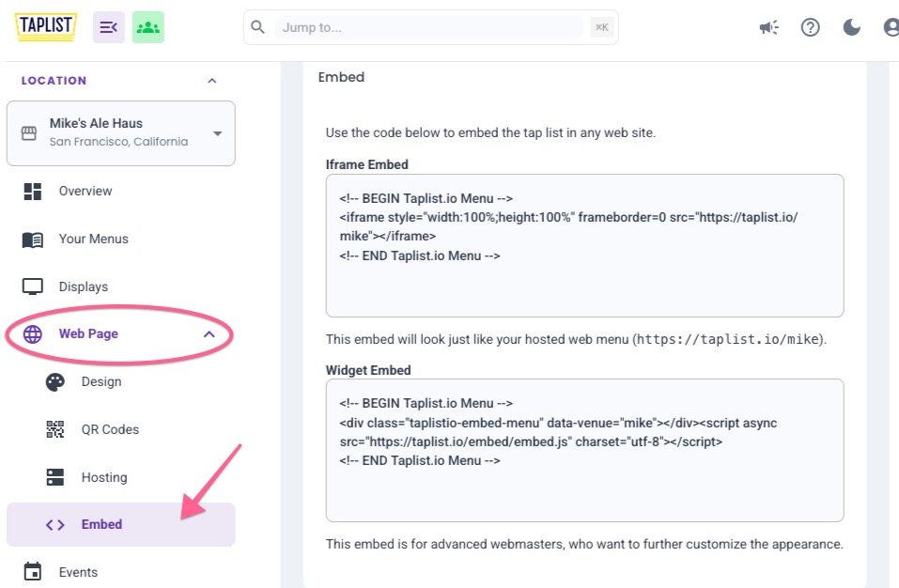This screenshot has height=588, width=899.
Task: Collapse the Web Page submenu chevron
Action: click(209, 334)
